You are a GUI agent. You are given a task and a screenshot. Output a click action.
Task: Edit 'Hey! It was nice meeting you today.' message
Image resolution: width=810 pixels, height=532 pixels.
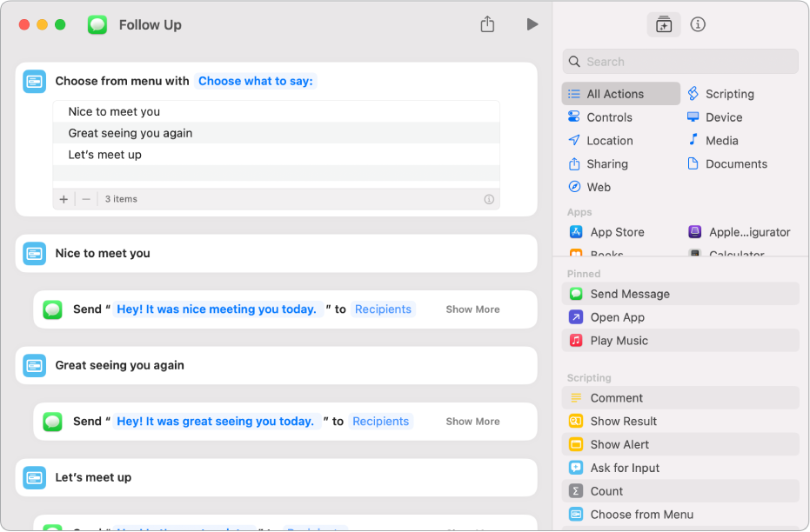click(217, 309)
